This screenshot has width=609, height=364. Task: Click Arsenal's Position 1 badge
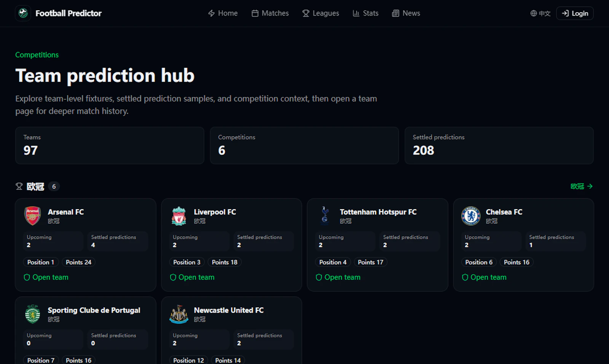[41, 262]
